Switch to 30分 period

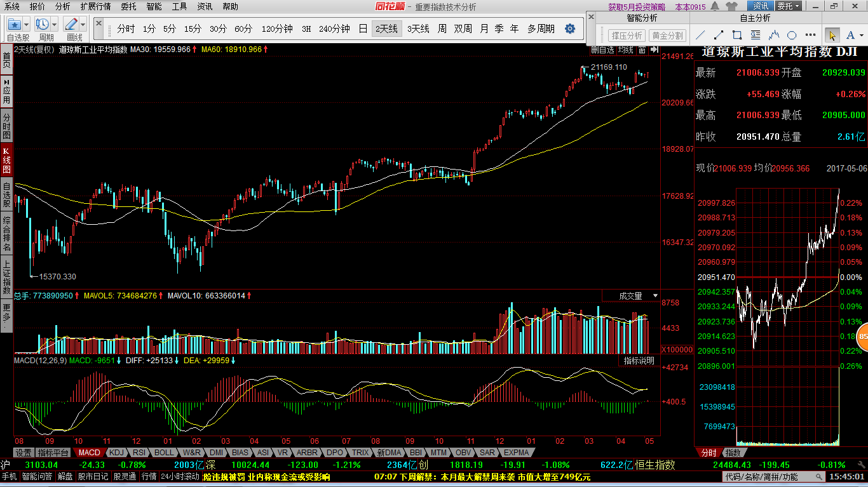(x=218, y=29)
